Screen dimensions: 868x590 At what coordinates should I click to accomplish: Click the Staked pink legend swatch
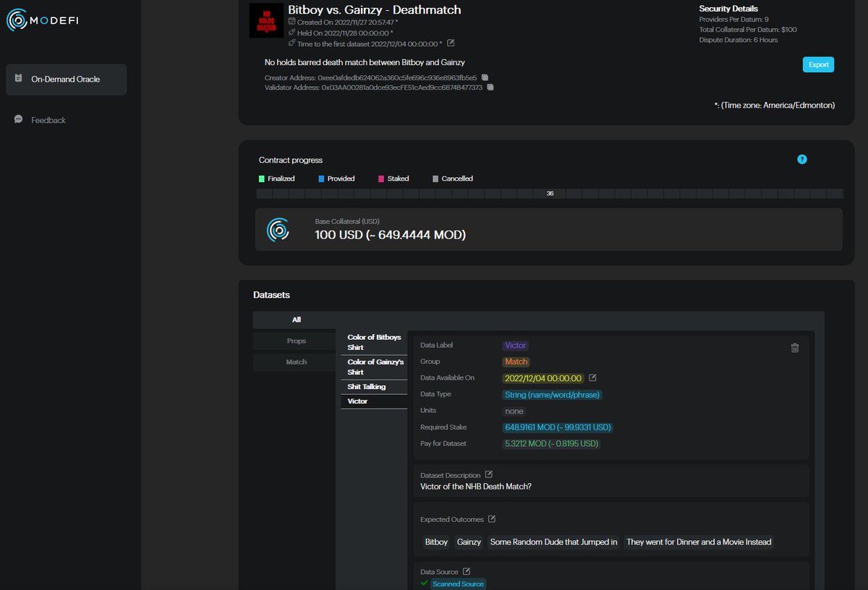click(381, 179)
